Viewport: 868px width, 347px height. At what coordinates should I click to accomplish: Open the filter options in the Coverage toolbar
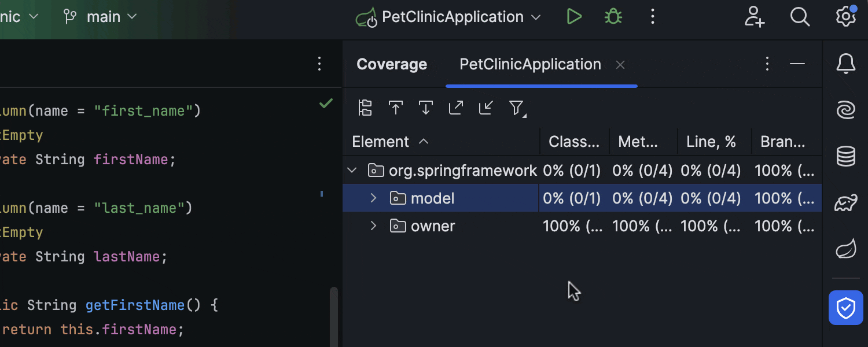coord(516,108)
